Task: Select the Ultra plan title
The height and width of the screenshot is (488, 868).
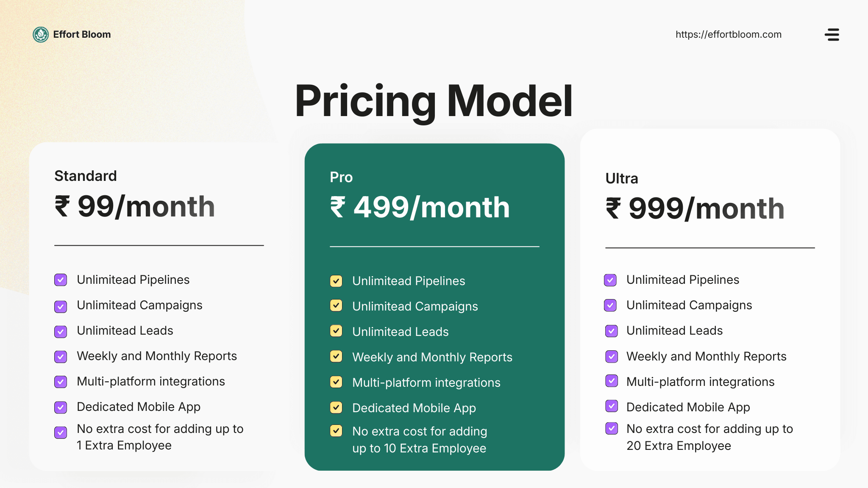Action: [621, 178]
